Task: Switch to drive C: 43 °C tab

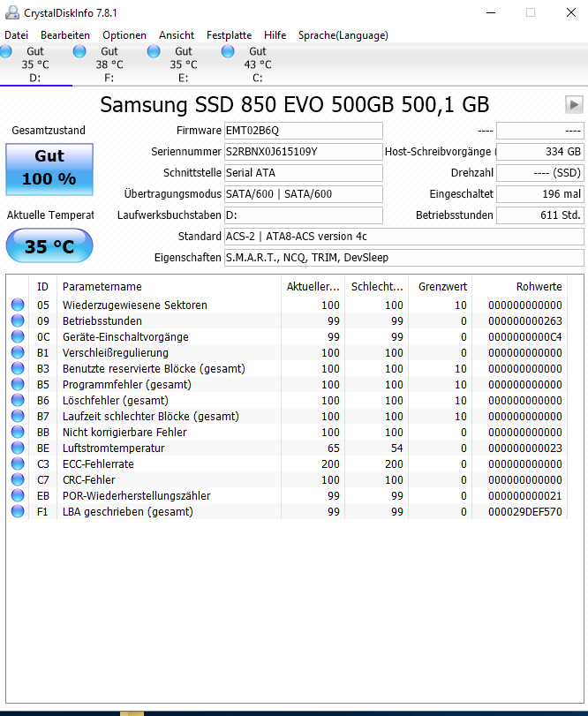Action: [258, 64]
